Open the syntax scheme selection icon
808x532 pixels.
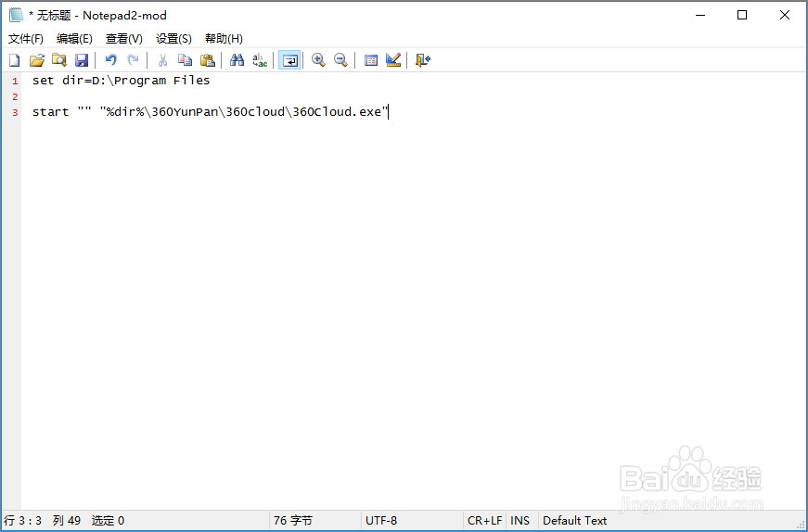[x=370, y=60]
